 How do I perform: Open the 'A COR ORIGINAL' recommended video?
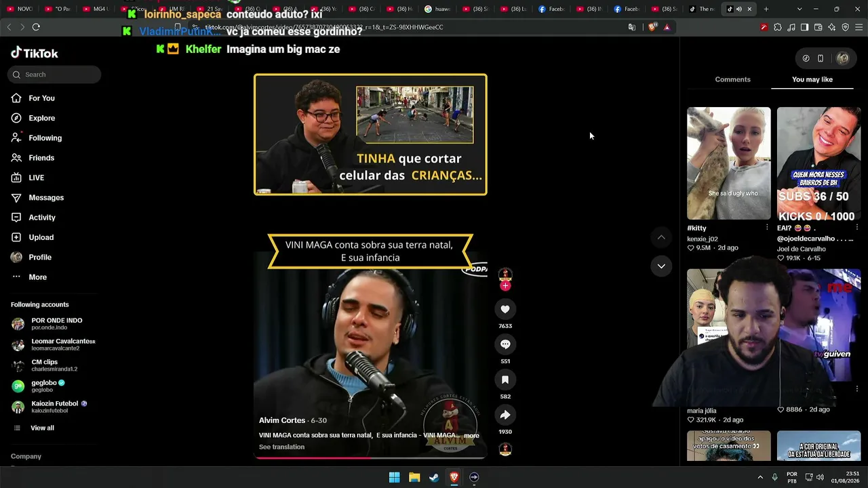[x=819, y=446]
